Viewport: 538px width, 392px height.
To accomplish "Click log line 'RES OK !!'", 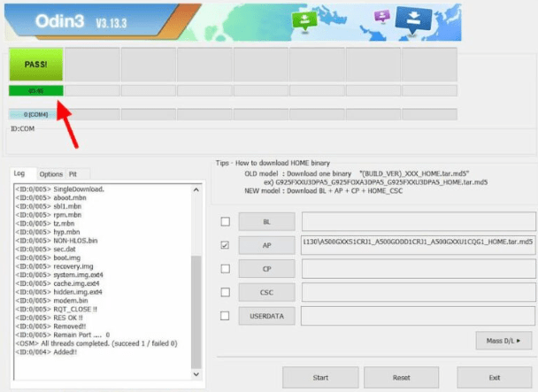I will [49, 318].
